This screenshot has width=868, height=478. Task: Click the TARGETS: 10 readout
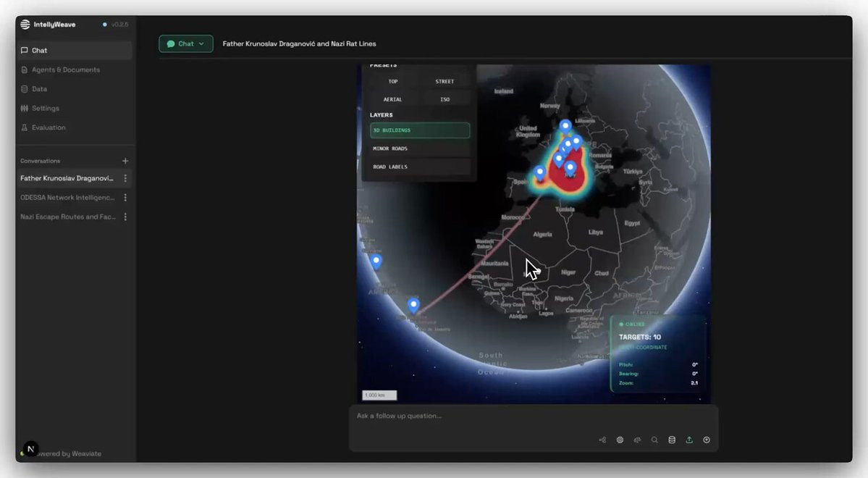point(640,337)
